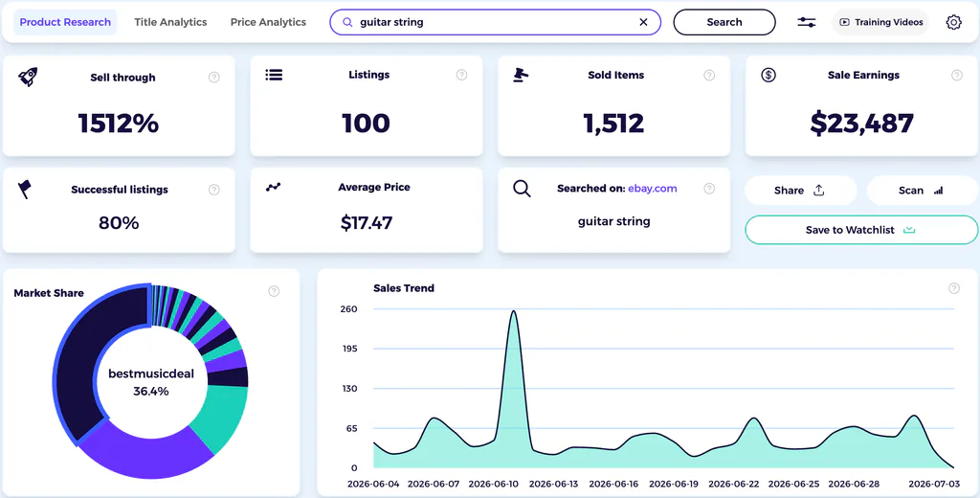Click the Share button
This screenshot has height=498, width=980.
tap(800, 191)
